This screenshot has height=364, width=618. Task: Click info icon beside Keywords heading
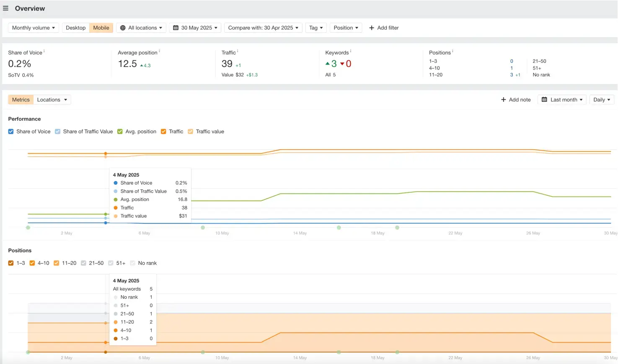coord(351,51)
